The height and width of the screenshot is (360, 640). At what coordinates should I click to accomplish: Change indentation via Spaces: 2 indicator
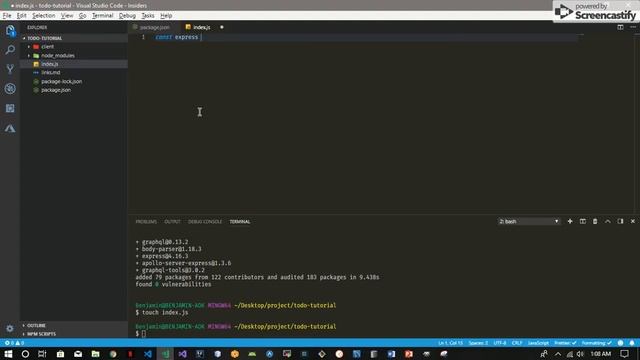[478, 343]
